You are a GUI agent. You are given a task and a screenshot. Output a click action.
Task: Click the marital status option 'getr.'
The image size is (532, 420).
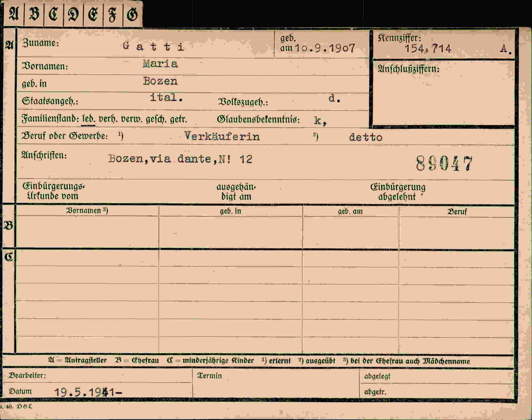pyautogui.click(x=178, y=119)
